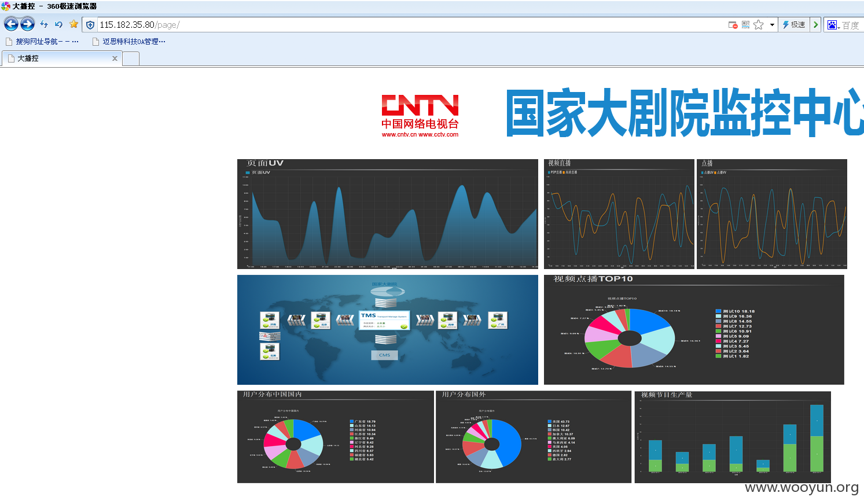Click the 360 browser logo in title bar
The height and width of the screenshot is (504, 864).
click(x=6, y=6)
